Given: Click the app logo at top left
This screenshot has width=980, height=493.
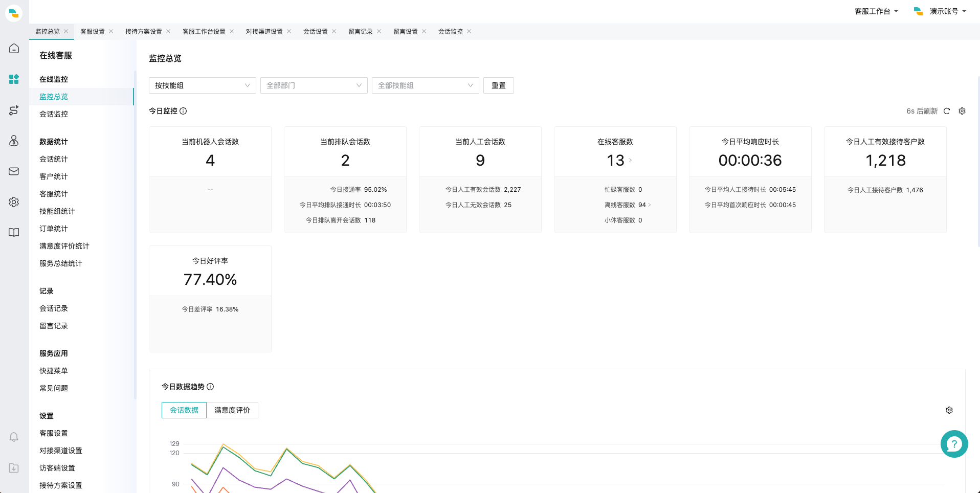Looking at the screenshot, I should [x=14, y=12].
